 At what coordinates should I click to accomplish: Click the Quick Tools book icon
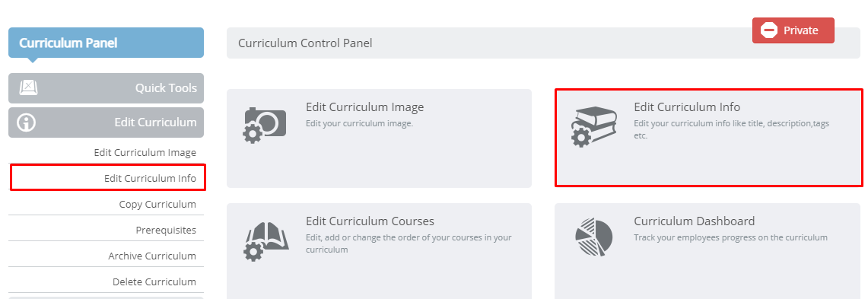(27, 88)
